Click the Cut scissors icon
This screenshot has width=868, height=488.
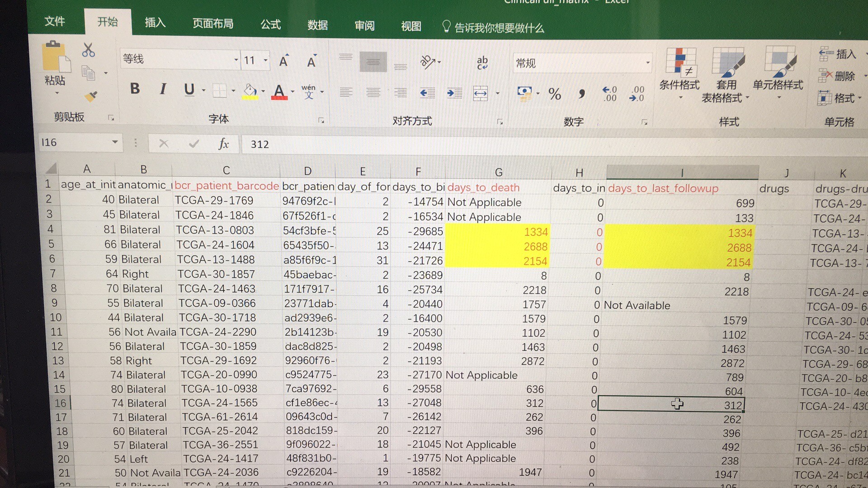(88, 50)
